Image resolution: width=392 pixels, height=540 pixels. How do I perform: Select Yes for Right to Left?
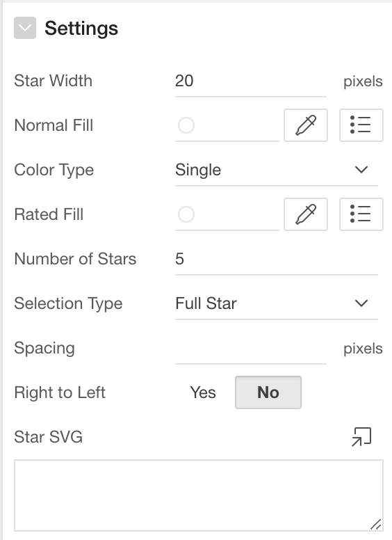[203, 392]
